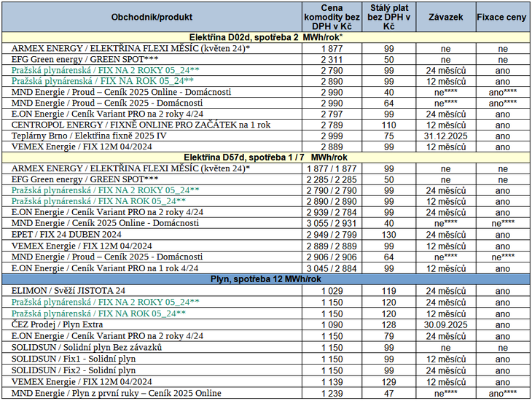The width and height of the screenshot is (532, 401).
Task: Click the fixed fee value '119'
Action: [x=389, y=291]
